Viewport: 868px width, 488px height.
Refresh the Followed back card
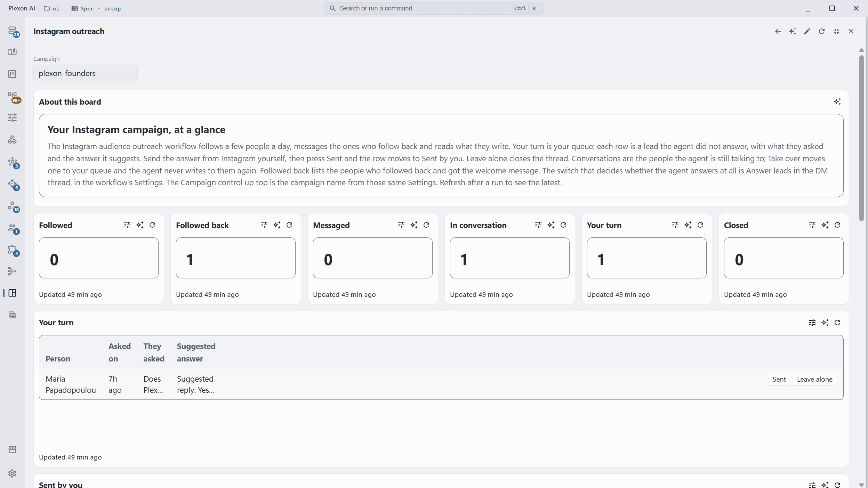[x=289, y=225]
